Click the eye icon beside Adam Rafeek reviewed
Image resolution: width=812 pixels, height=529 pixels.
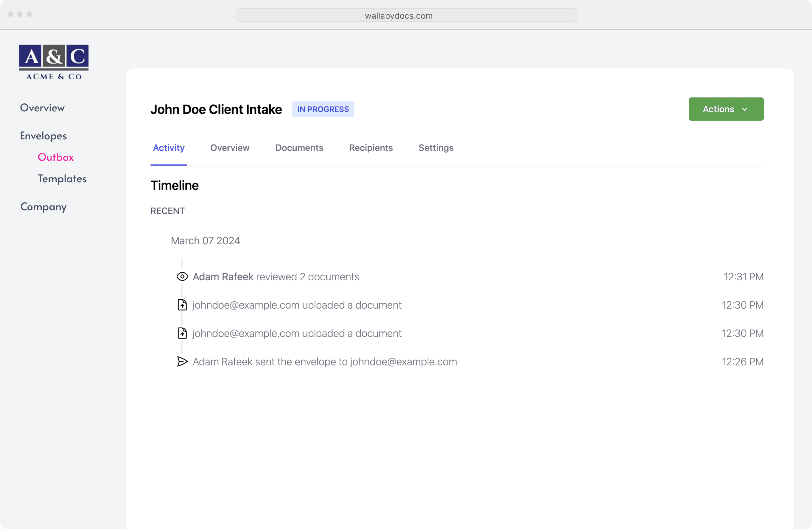(x=182, y=277)
